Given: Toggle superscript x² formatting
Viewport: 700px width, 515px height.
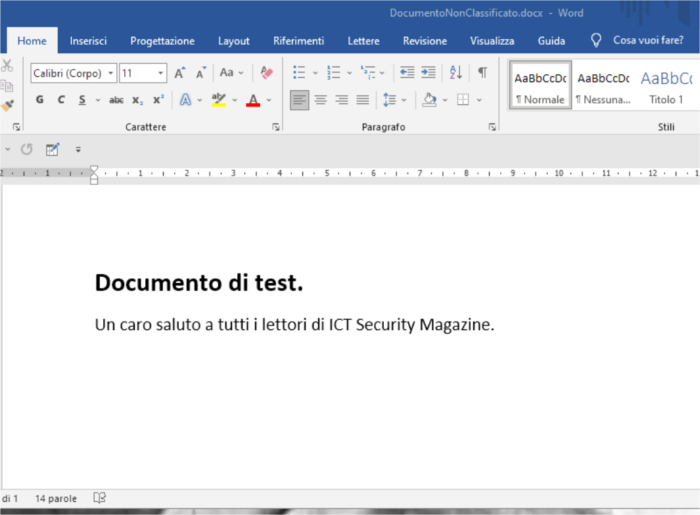Looking at the screenshot, I should pos(158,100).
